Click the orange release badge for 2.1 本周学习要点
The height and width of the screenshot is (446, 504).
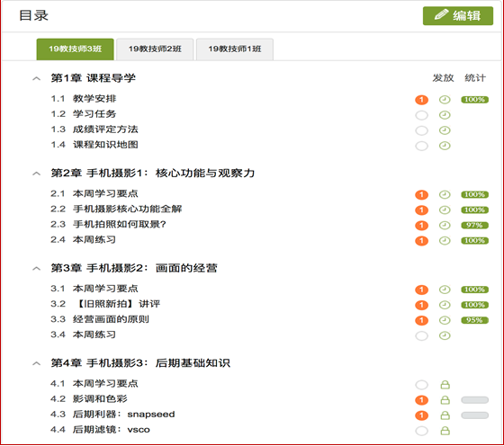click(x=421, y=194)
